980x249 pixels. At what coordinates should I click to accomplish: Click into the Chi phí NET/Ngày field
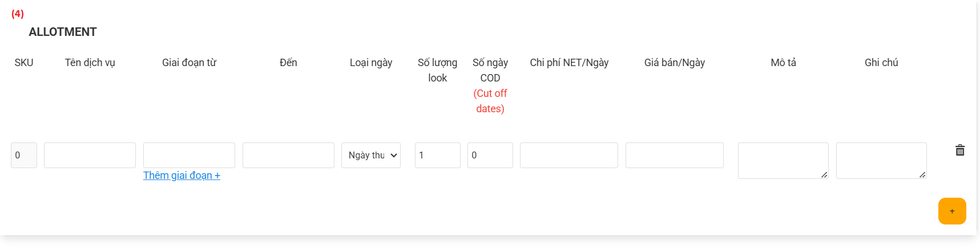click(569, 155)
